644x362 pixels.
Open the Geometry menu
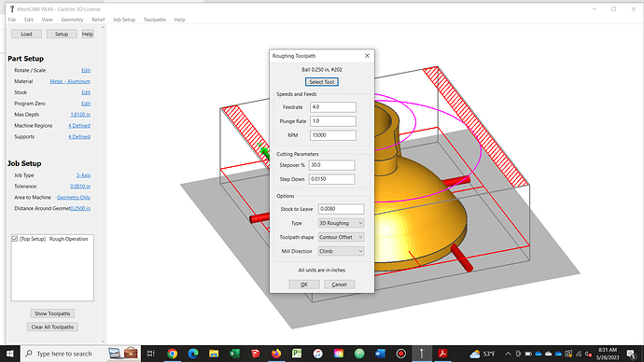72,20
